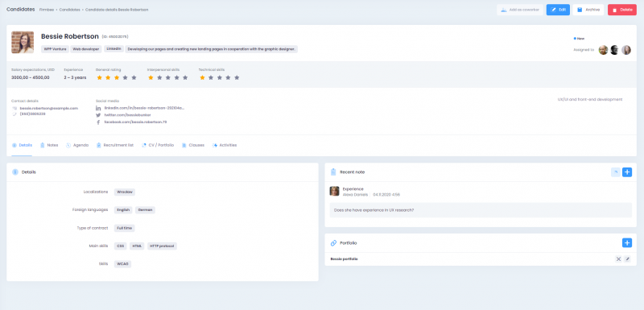Viewport: 644px width, 310px height.
Task: Open the CV / Portfolio tab
Action: pyautogui.click(x=158, y=146)
